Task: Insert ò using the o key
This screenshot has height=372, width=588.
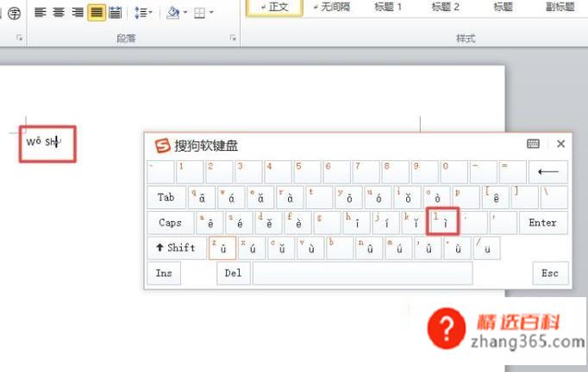Action: [437, 197]
